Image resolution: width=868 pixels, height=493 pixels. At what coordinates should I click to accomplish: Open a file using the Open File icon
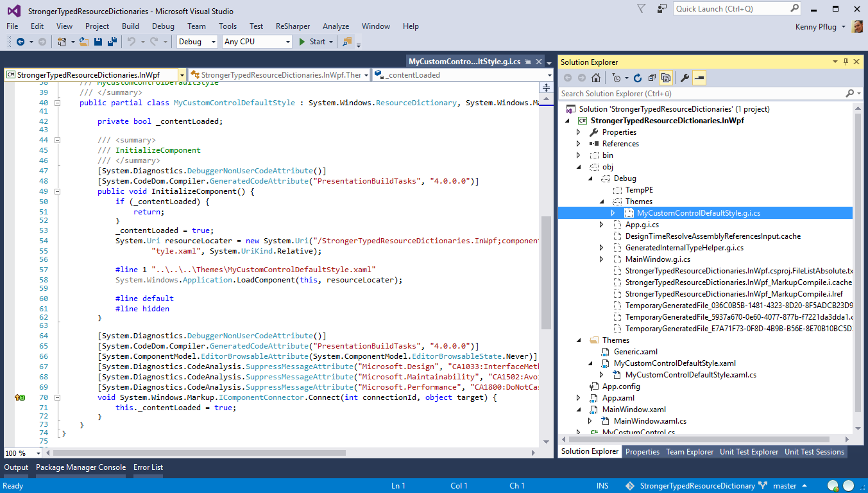coord(83,41)
